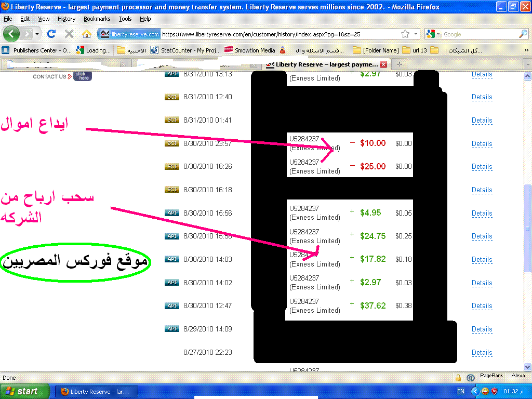The height and width of the screenshot is (399, 532).
Task: Click the Google search magnifier icon
Action: [523, 34]
